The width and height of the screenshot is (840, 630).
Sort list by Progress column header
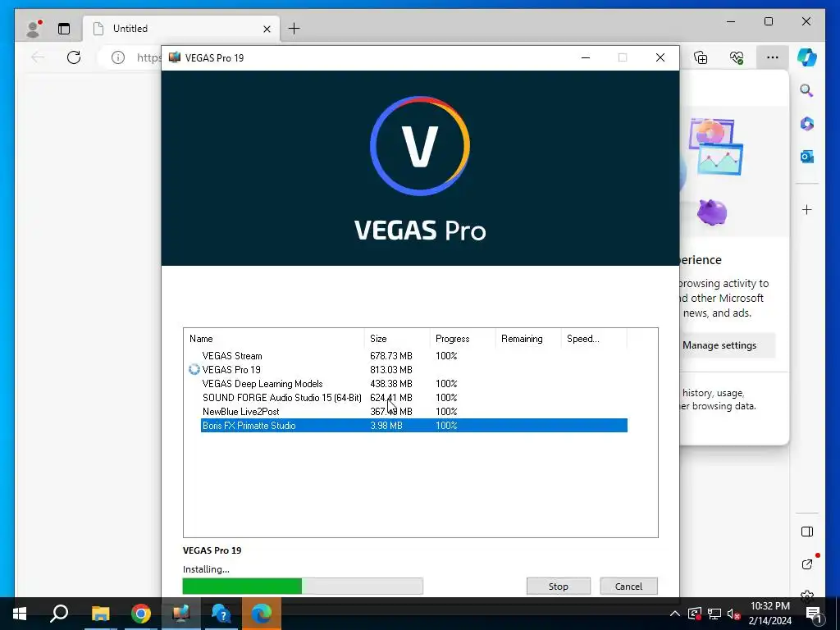[463, 339]
